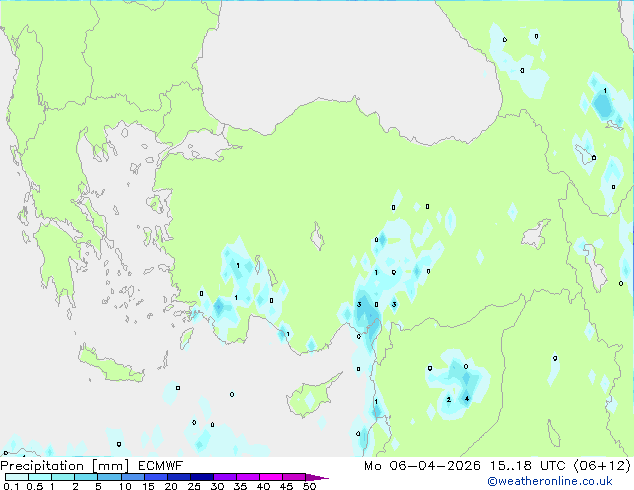
Task: Select the "(06+12)" forecast run text
Action: [602, 466]
